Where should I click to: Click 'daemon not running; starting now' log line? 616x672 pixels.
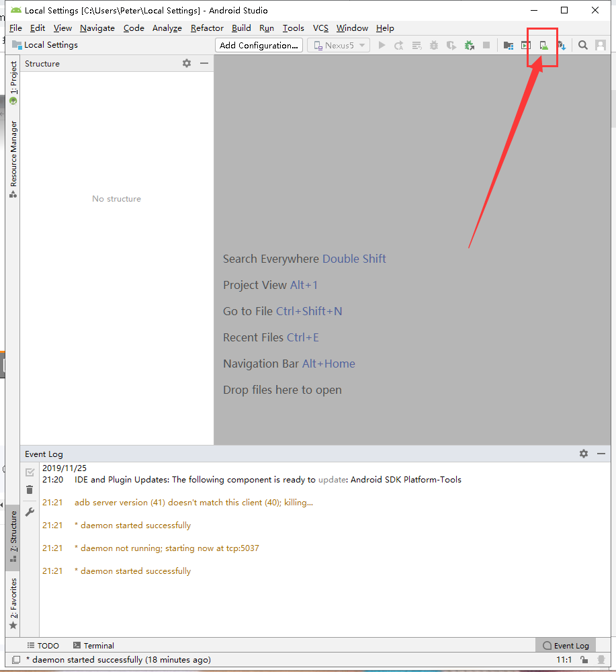pyautogui.click(x=167, y=548)
